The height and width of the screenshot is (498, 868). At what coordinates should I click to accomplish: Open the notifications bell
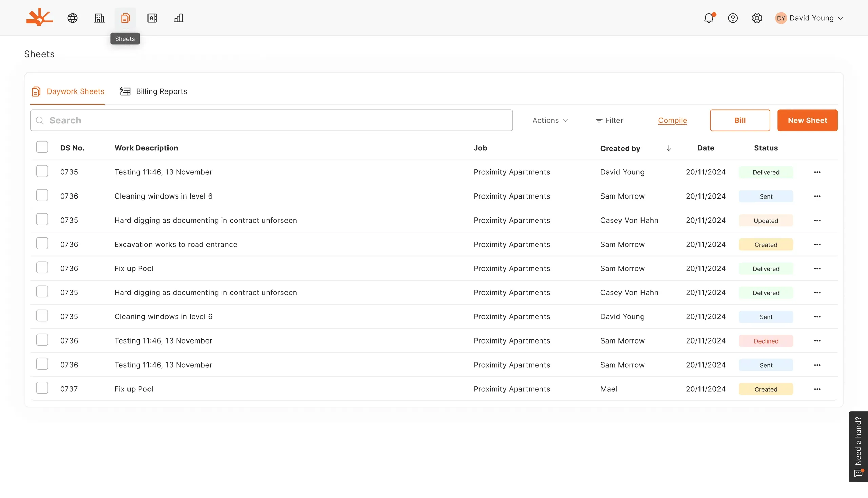(709, 18)
